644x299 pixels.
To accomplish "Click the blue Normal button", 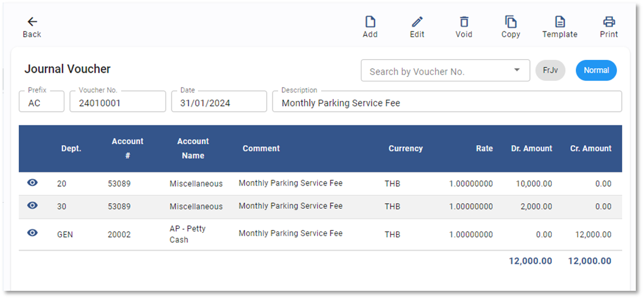I will point(596,71).
